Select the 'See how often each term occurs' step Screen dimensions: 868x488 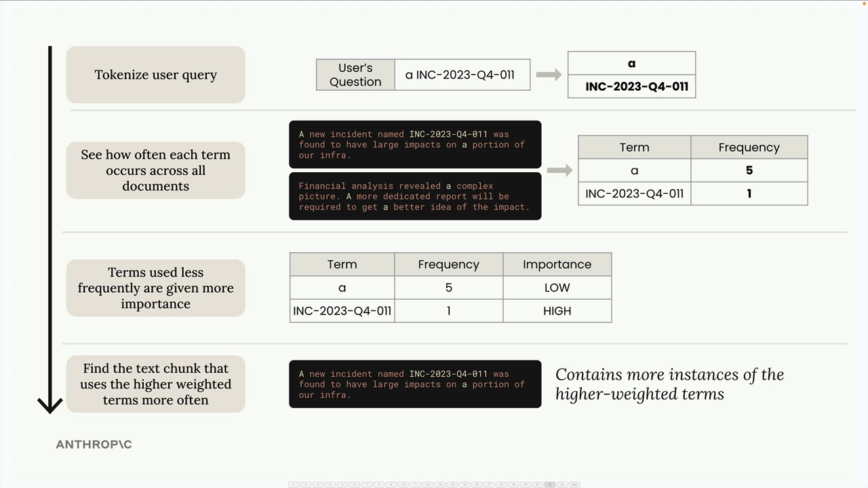(155, 170)
